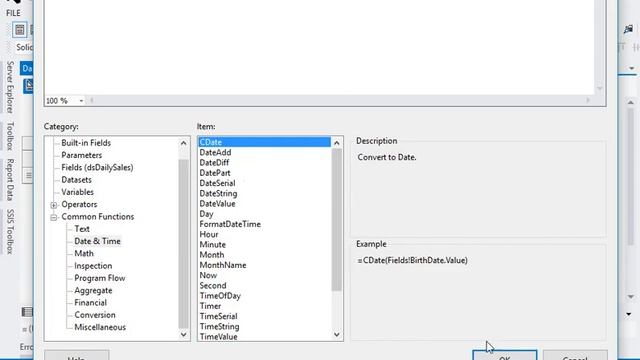The width and height of the screenshot is (640, 360).
Task: Click inside the expression editor text area
Action: click(x=319, y=47)
